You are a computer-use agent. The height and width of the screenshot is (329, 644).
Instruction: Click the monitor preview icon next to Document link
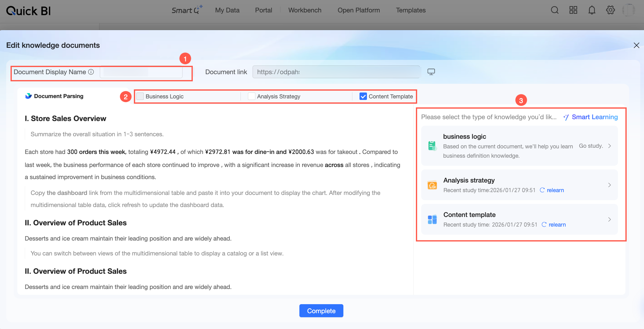[431, 72]
